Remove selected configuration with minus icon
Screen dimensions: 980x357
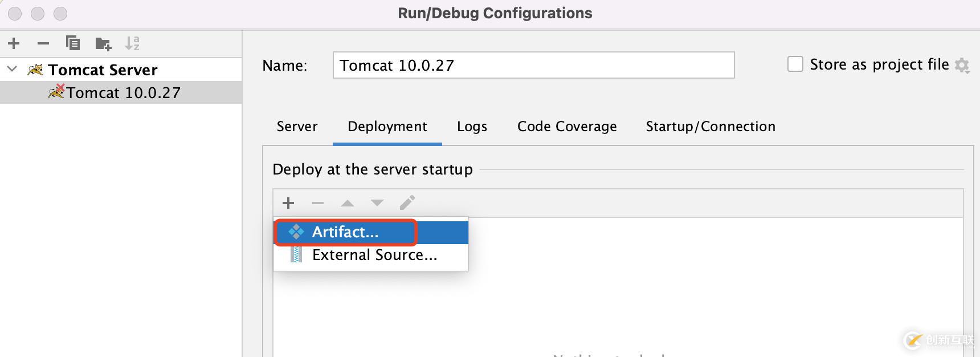click(x=43, y=43)
